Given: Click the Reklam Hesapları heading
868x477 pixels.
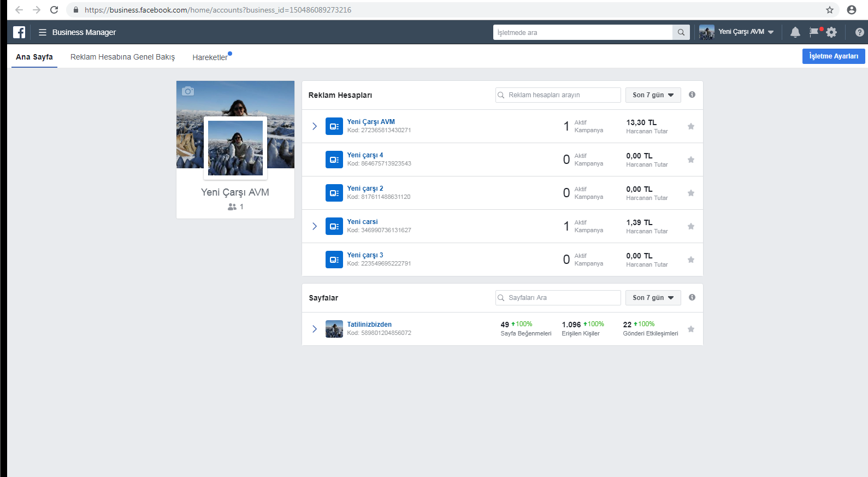Looking at the screenshot, I should point(340,95).
